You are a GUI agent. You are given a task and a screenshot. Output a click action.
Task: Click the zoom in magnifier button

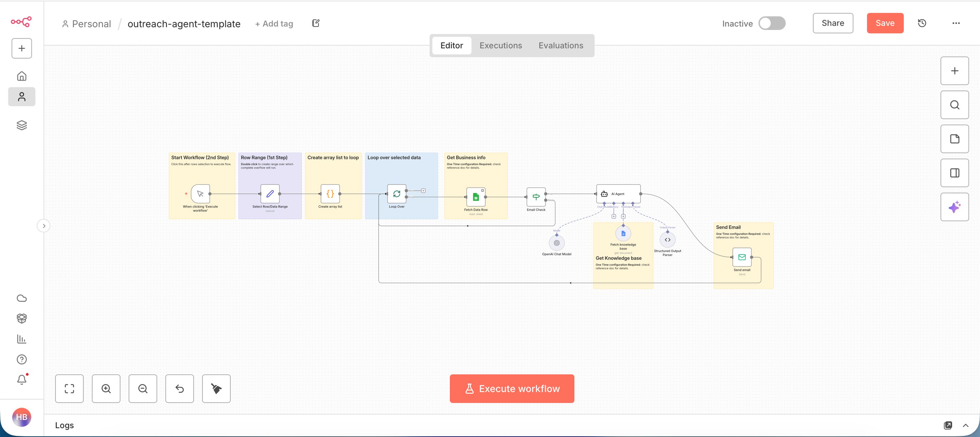pos(106,388)
